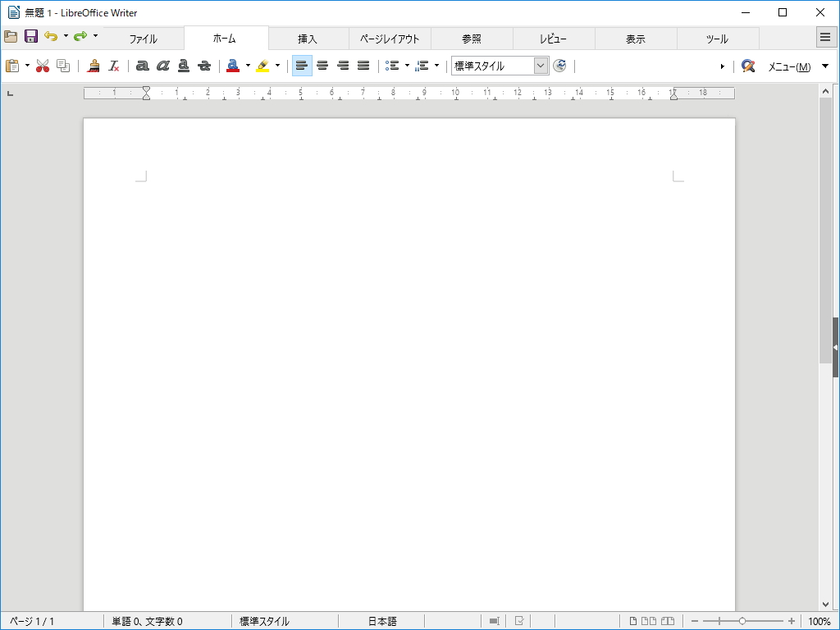Click the ページ 1 / 1 status field
This screenshot has height=630, width=840.
pyautogui.click(x=32, y=622)
